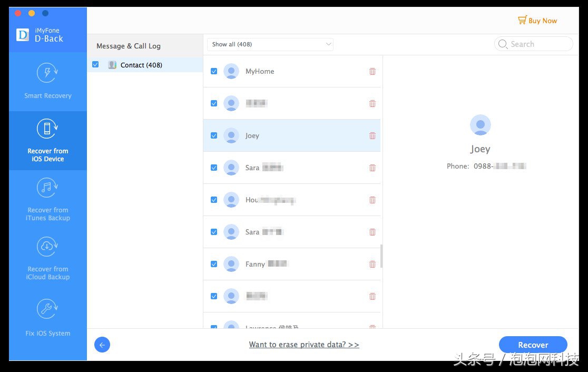Open Smart Recovery mode

[47, 81]
